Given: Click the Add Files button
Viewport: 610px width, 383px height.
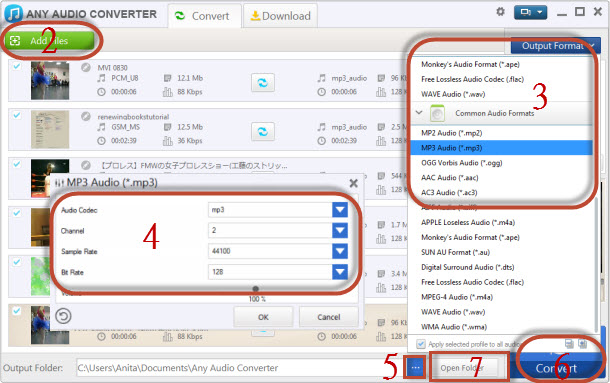Looking at the screenshot, I should [x=49, y=40].
